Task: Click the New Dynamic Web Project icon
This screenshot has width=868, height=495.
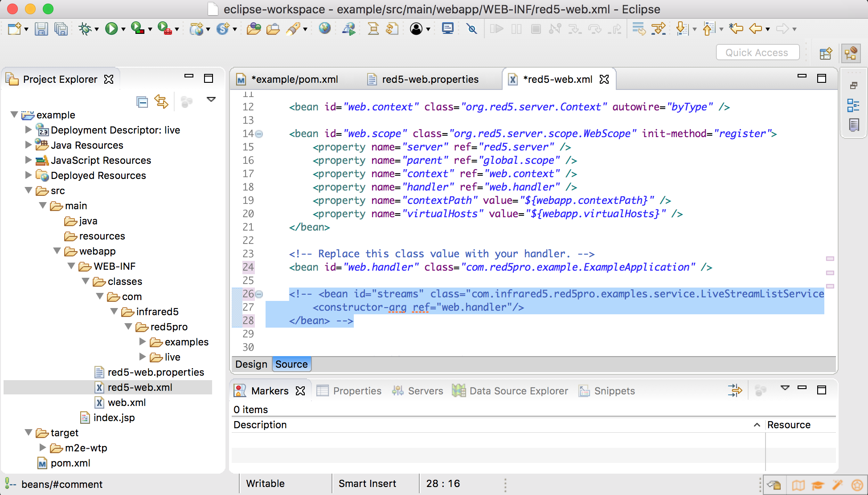Action: [x=197, y=29]
